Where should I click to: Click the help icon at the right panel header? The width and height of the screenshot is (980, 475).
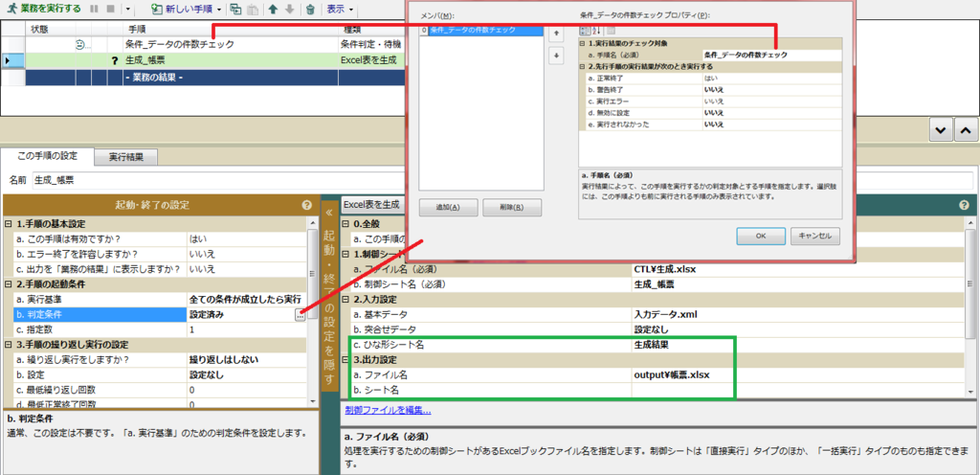964,204
